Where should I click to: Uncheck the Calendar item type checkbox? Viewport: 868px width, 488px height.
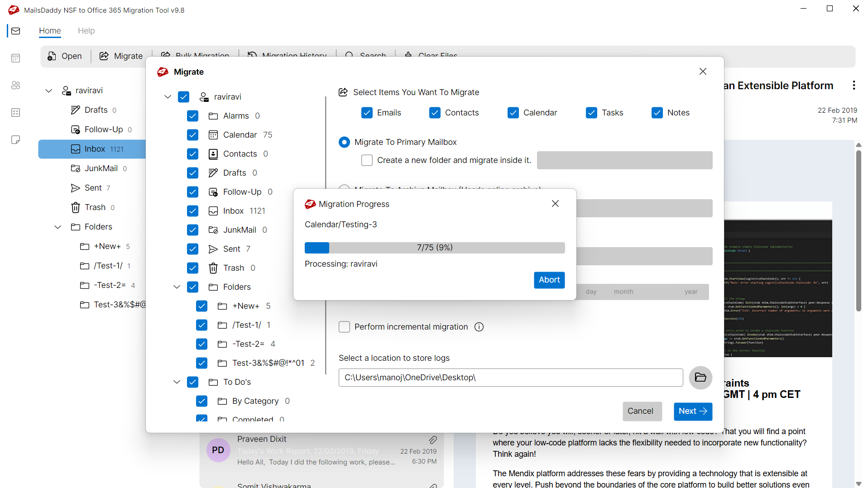click(513, 113)
